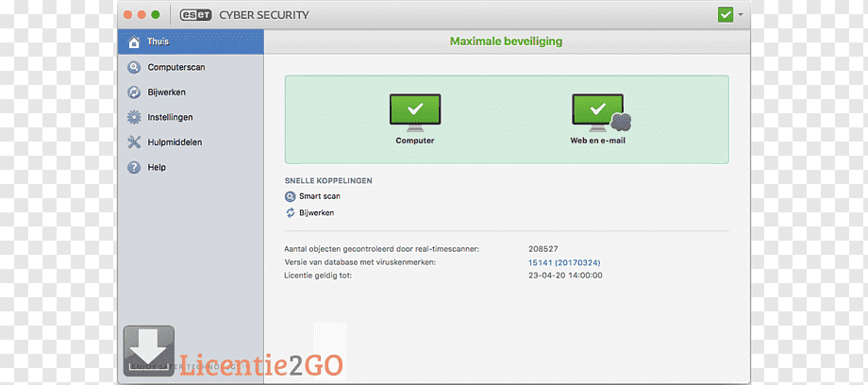Click the ESET logo in title bar
Image resolution: width=868 pixels, height=385 pixels.
[x=196, y=15]
